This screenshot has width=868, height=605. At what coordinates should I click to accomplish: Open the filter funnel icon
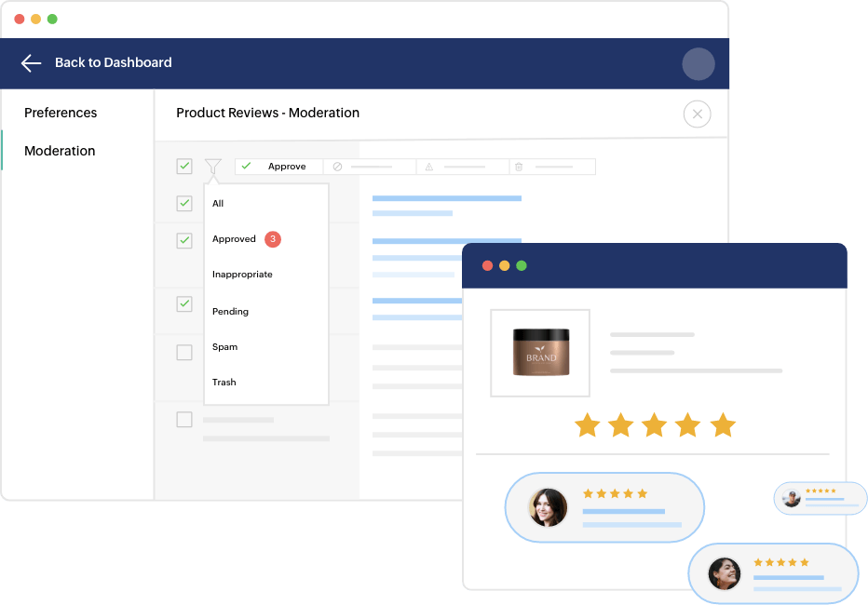point(213,166)
